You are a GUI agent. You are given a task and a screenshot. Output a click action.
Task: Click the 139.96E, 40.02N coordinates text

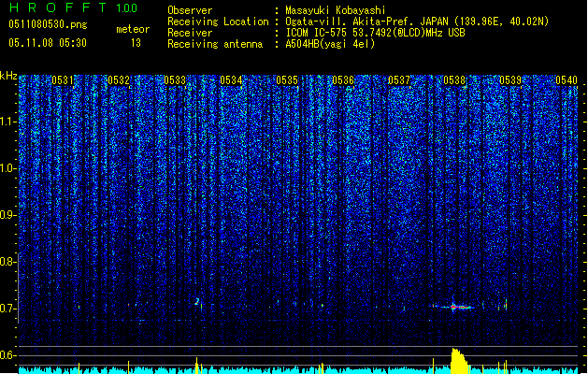[500, 22]
